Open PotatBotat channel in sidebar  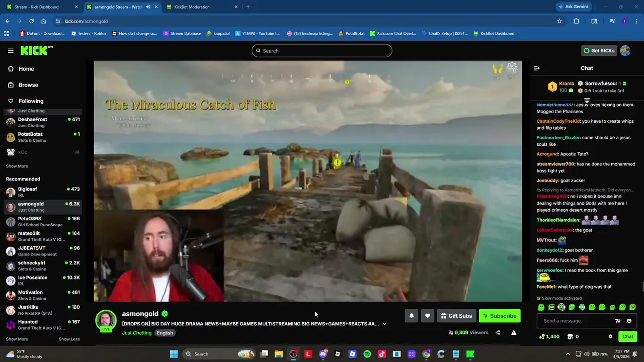[x=42, y=137]
